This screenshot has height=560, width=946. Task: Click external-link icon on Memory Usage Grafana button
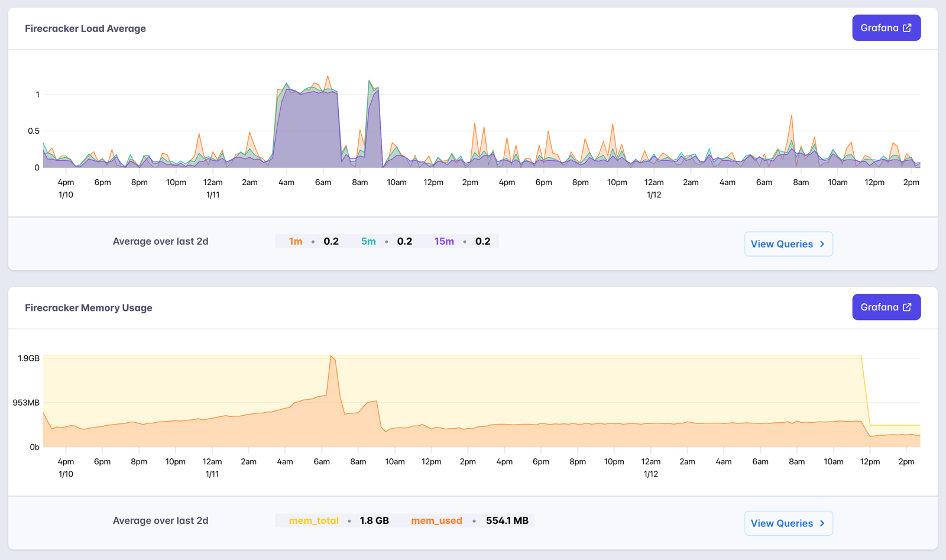pyautogui.click(x=908, y=307)
